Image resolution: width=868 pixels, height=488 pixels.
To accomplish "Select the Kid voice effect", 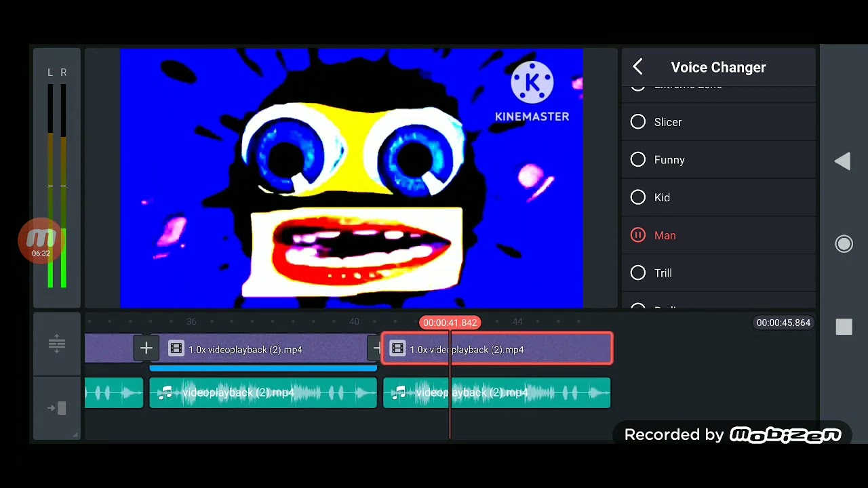I will [x=719, y=197].
